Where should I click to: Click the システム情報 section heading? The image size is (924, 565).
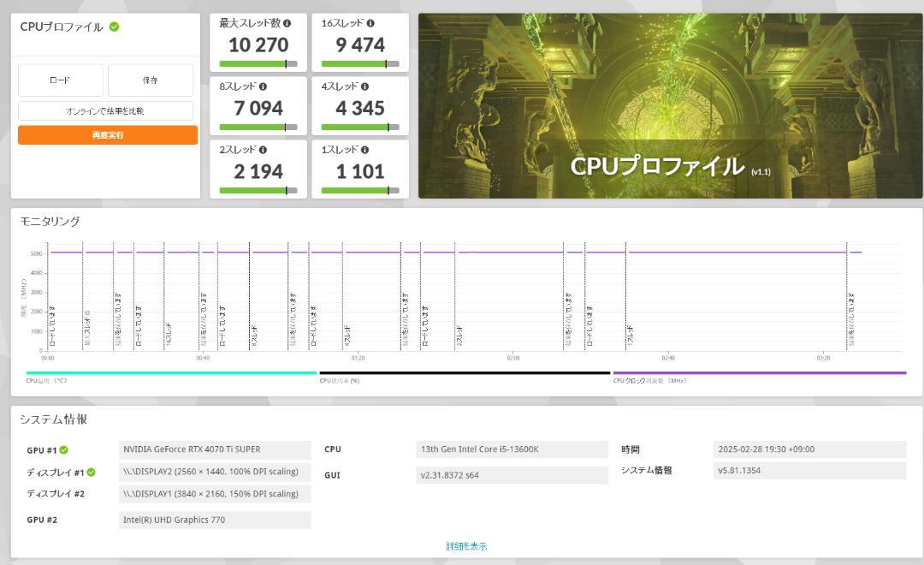coord(54,419)
